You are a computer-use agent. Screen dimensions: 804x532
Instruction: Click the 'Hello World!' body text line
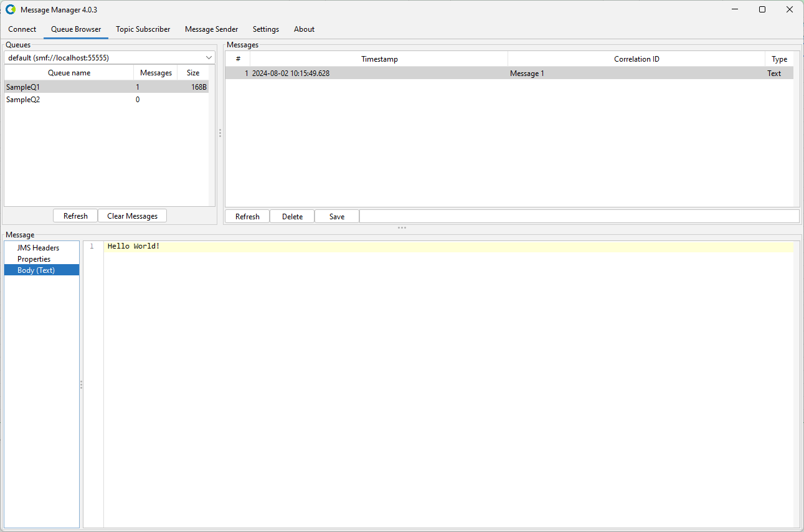pyautogui.click(x=448, y=247)
